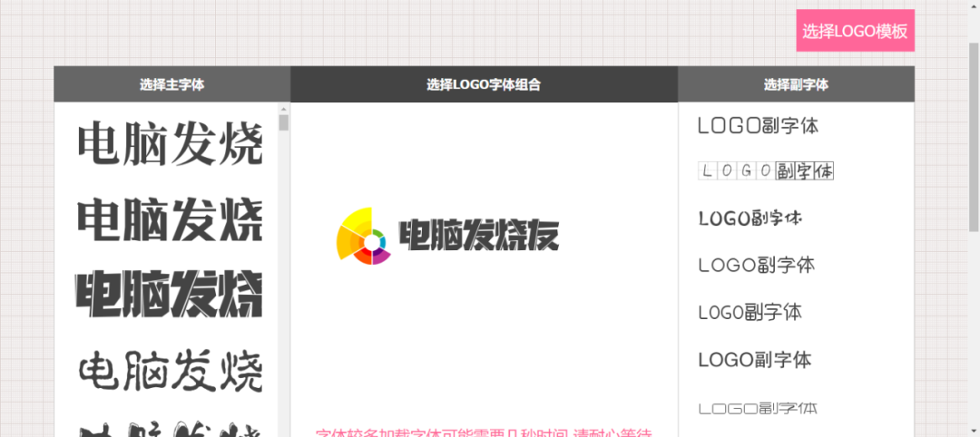Pick the fifth rounded LOGO副字体 sub-font sample
The width and height of the screenshot is (980, 437).
750,312
